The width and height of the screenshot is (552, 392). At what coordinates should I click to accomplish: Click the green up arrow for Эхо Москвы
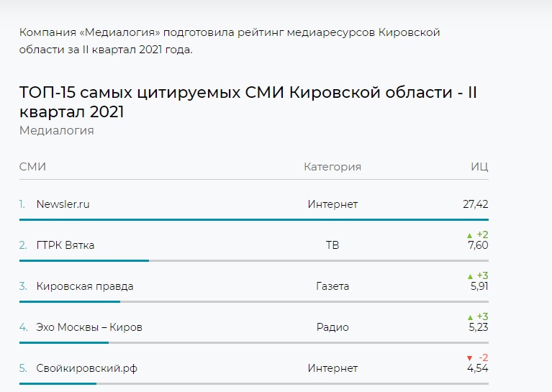[469, 317]
